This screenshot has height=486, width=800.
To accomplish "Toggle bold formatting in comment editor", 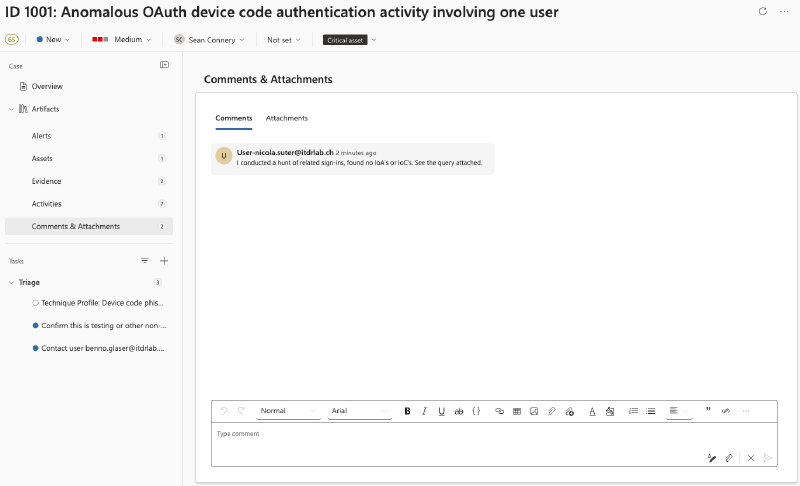I will 407,411.
